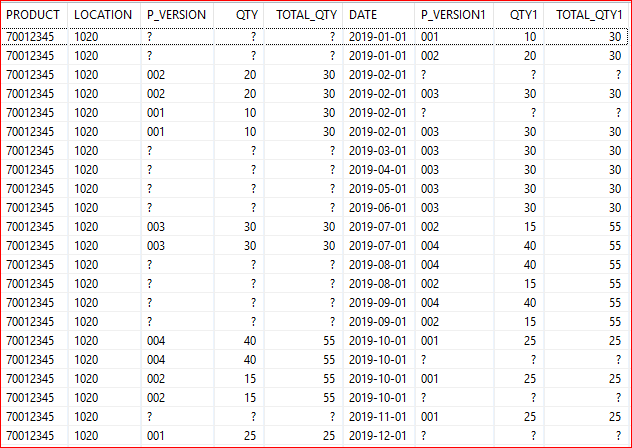Image resolution: width=632 pixels, height=448 pixels.
Task: Click P_VERSION1 004 in the 2019-09-01 row
Action: coord(430,302)
